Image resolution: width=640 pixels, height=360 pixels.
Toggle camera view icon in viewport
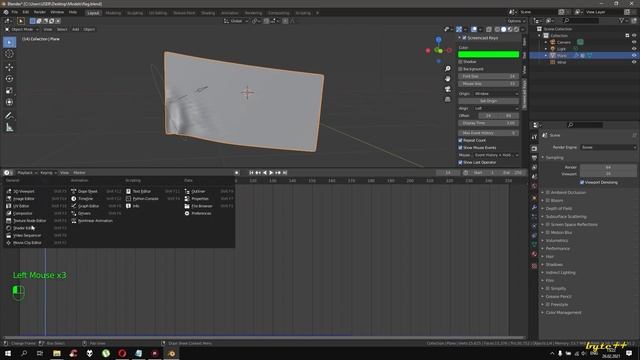tap(448, 89)
